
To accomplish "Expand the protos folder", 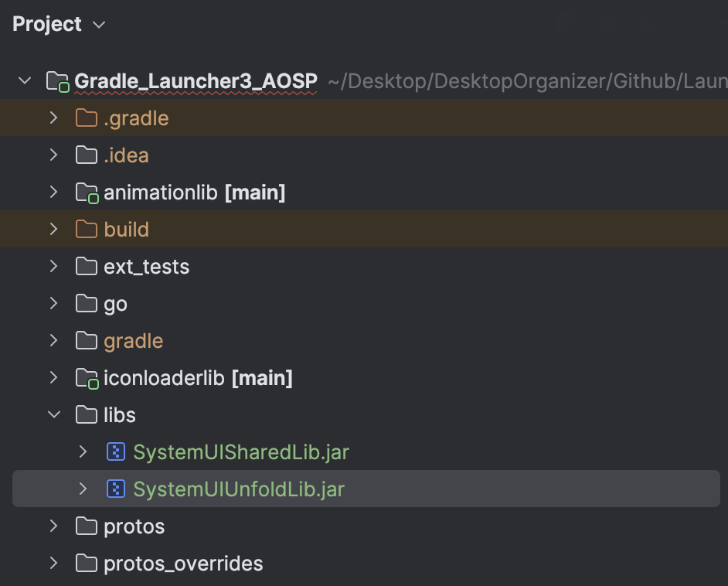I will coord(54,526).
